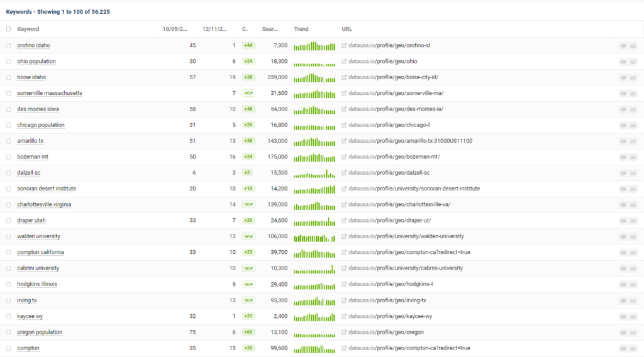Open chart icon for dalzell sc row
The image size is (644, 357).
[633, 173]
